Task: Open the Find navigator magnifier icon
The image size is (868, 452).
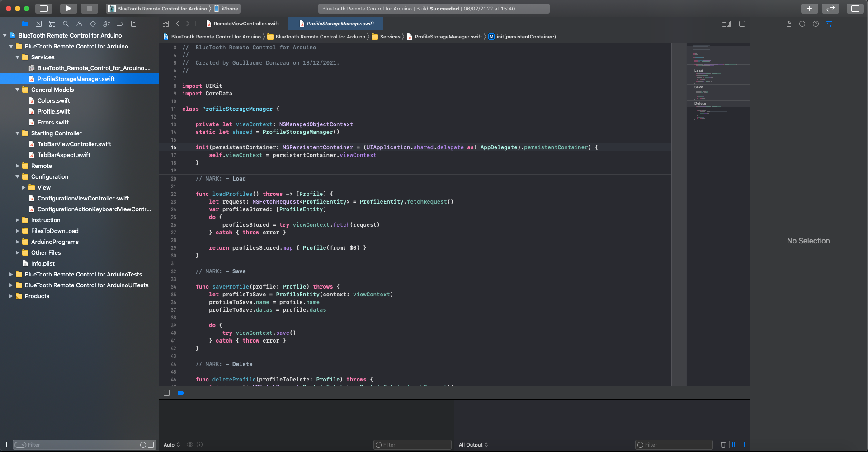Action: (66, 24)
